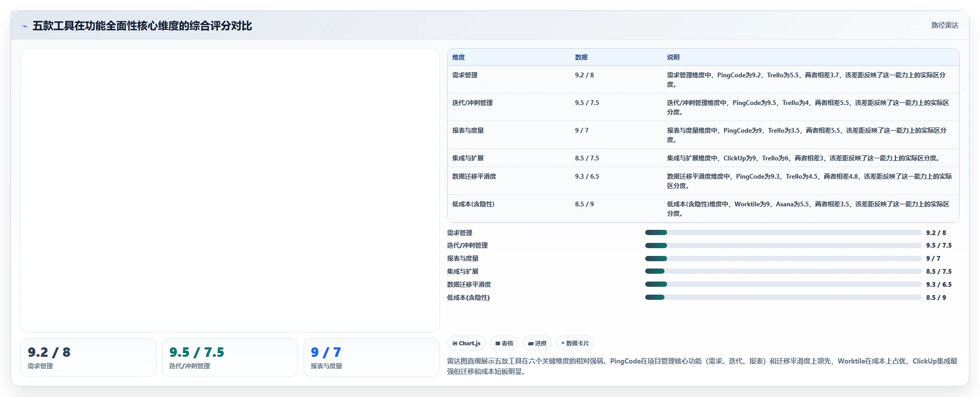This screenshot has width=980, height=397.
Task: Click the 数据迁移平滑度 progress bar
Action: [x=783, y=284]
